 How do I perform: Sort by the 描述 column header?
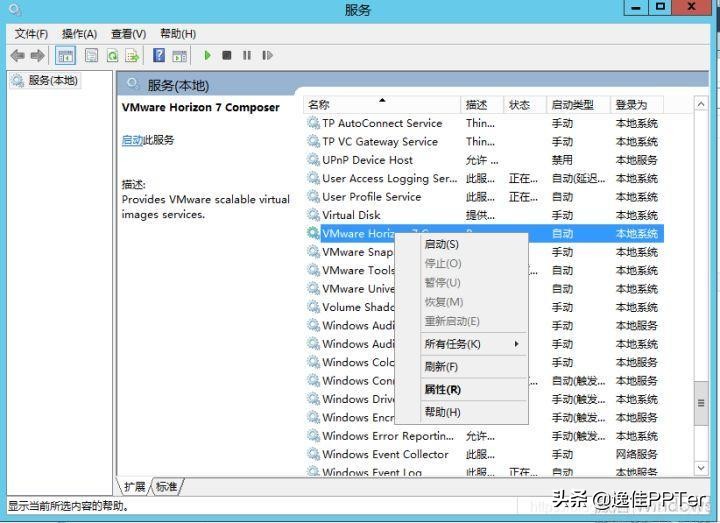(482, 105)
